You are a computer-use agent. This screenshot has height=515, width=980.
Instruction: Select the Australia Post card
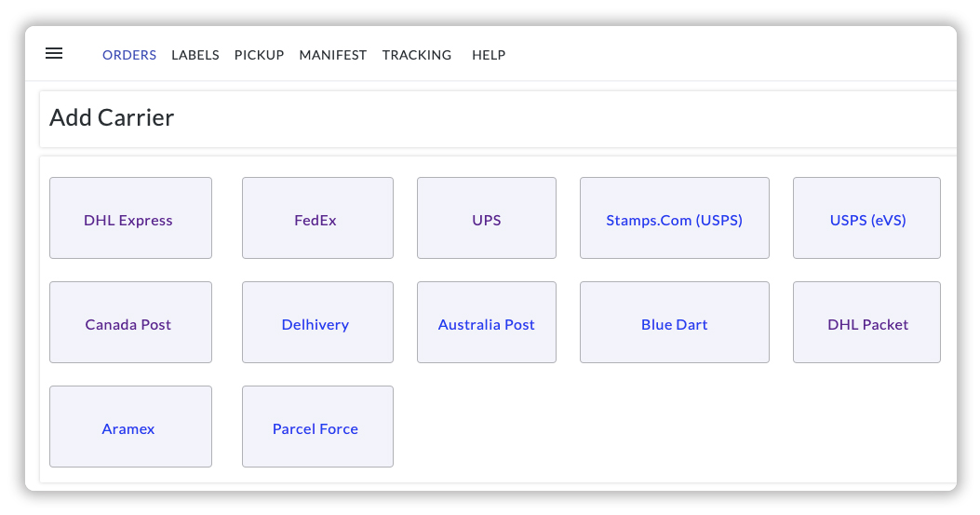486,322
